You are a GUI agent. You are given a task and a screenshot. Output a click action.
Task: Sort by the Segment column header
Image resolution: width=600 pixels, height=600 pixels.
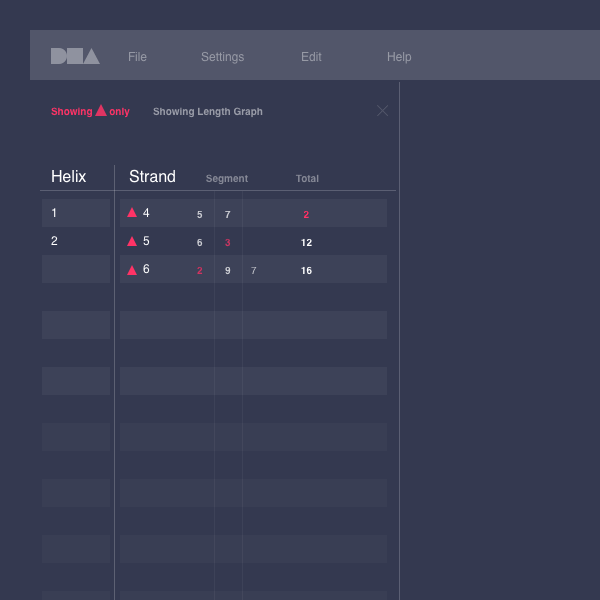coord(227,179)
